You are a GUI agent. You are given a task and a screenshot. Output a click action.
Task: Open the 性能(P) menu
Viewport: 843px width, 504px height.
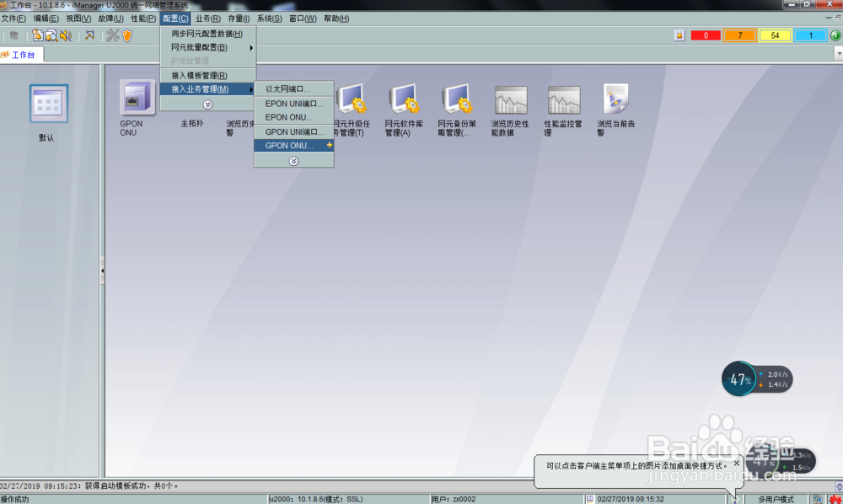(x=143, y=19)
